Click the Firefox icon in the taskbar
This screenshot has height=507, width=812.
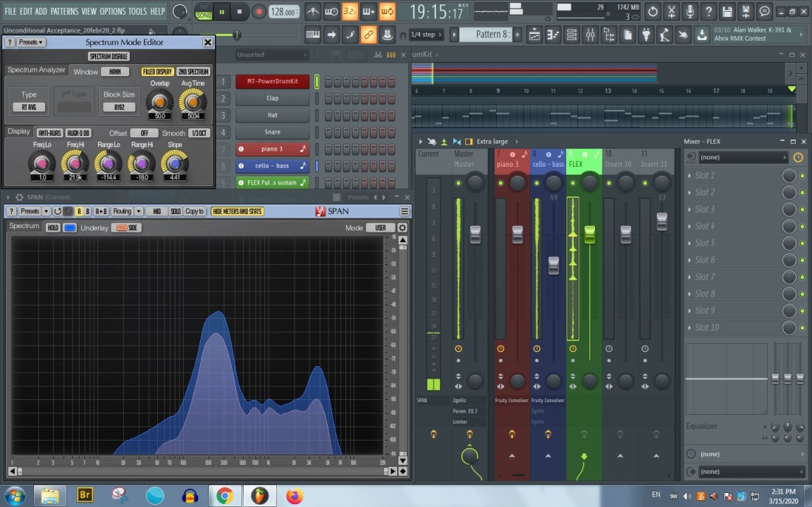pyautogui.click(x=294, y=495)
